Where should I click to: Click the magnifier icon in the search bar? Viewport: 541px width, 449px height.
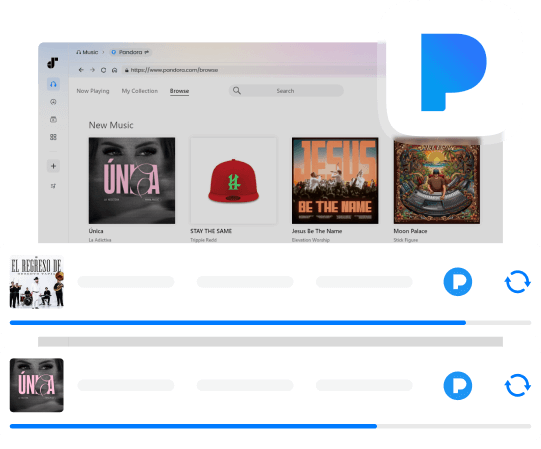pyautogui.click(x=237, y=90)
